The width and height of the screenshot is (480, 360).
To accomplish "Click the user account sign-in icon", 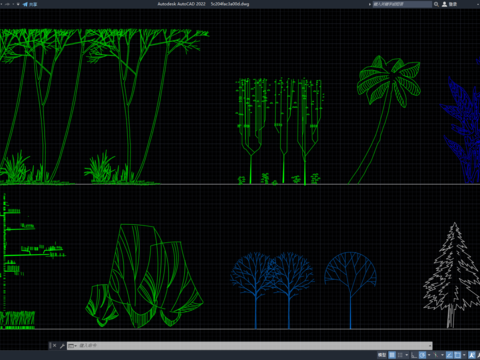I will pos(444,4).
